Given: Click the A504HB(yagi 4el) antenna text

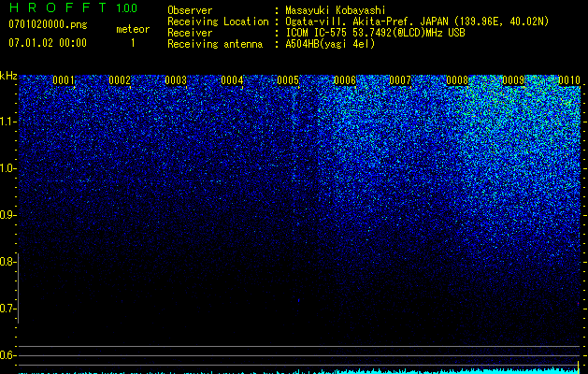Looking at the screenshot, I should [330, 44].
